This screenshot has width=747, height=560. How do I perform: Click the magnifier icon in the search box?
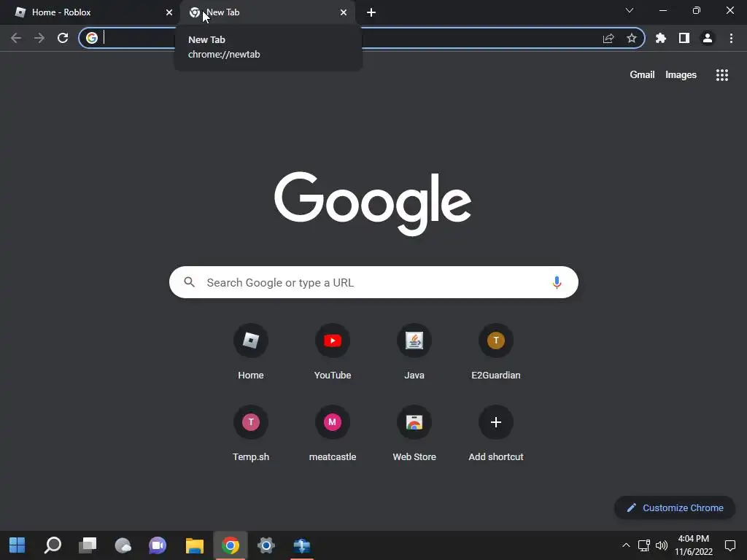pyautogui.click(x=189, y=282)
